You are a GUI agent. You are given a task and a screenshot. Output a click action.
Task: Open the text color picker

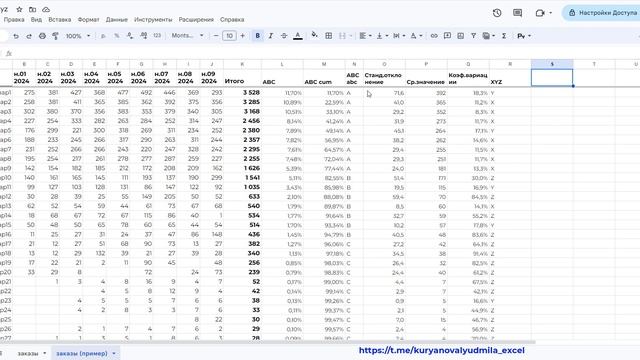[298, 36]
